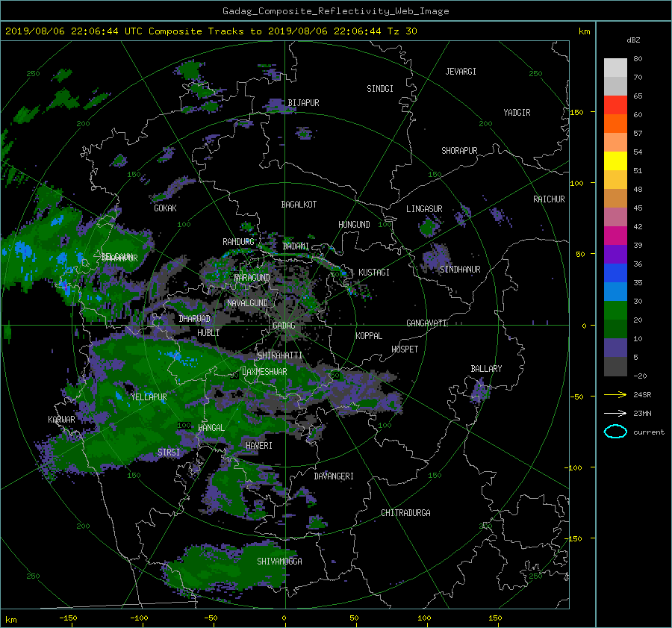672x628 pixels.
Task: Select the blue 35 dBZ color swatch
Action: point(615,273)
